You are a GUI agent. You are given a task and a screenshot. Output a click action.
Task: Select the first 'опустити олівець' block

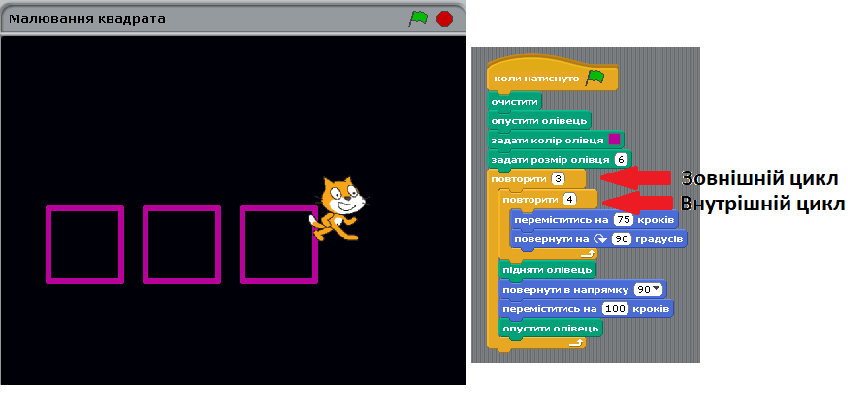pos(539,120)
